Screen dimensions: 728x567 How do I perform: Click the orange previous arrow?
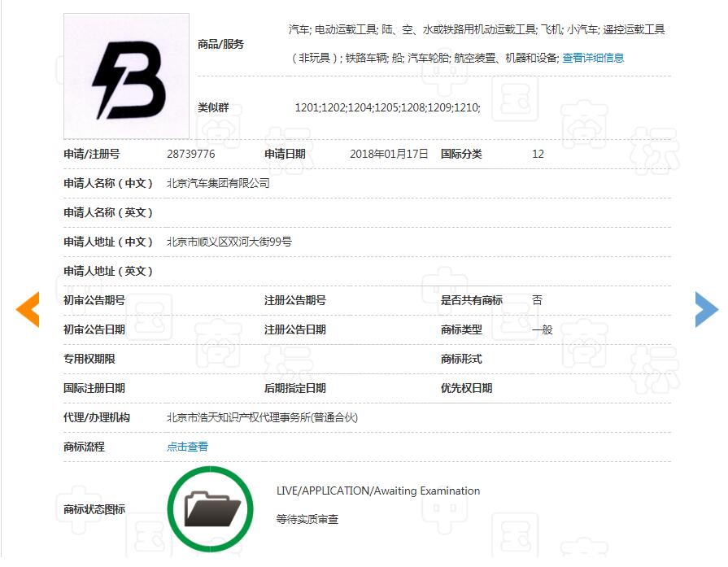[28, 309]
